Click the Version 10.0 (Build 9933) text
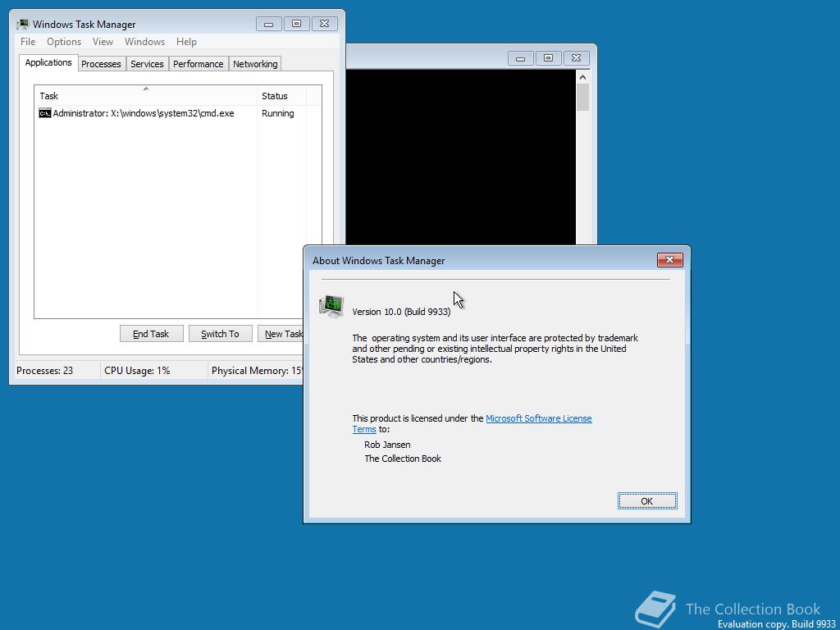Viewport: 840px width, 630px height. click(x=401, y=312)
